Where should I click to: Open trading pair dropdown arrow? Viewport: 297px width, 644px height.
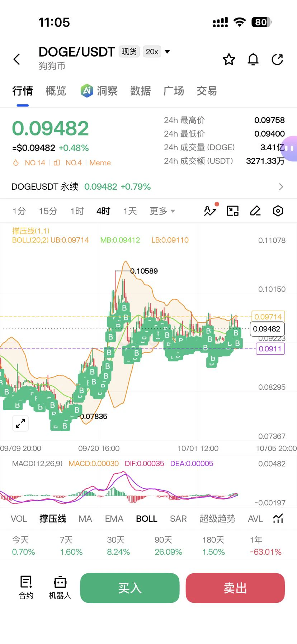coord(167,52)
